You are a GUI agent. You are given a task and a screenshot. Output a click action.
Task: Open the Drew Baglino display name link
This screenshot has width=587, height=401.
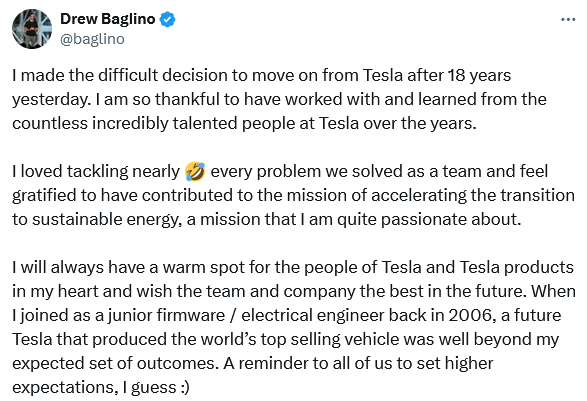click(x=107, y=19)
